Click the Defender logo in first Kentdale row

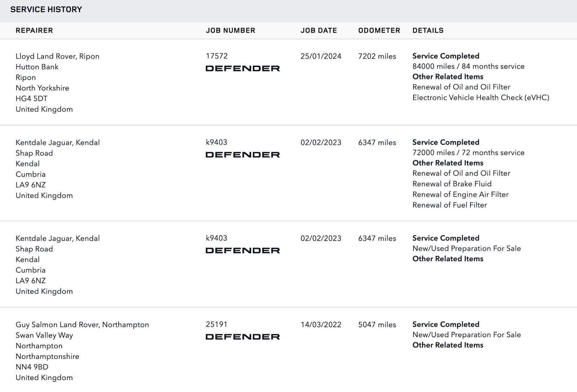pyautogui.click(x=243, y=155)
